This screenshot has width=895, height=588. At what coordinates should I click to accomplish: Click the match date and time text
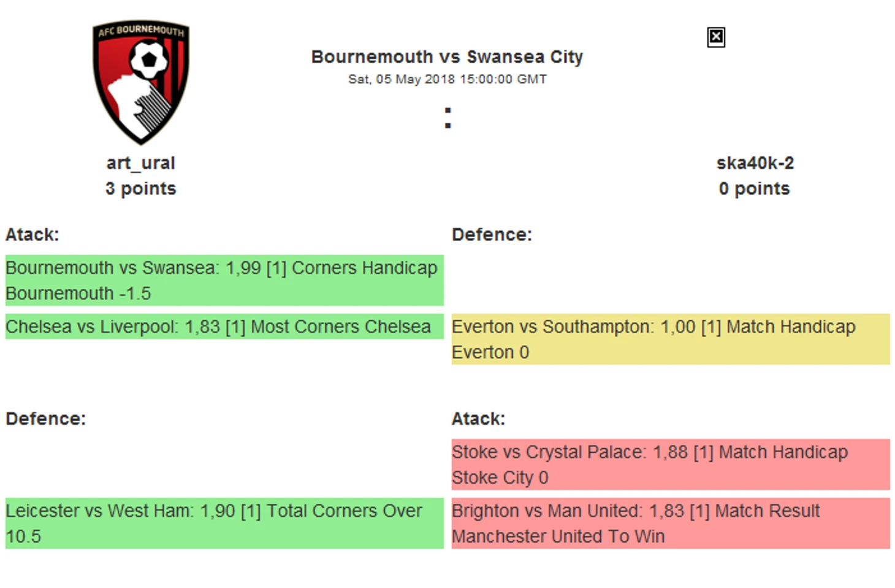[x=447, y=79]
